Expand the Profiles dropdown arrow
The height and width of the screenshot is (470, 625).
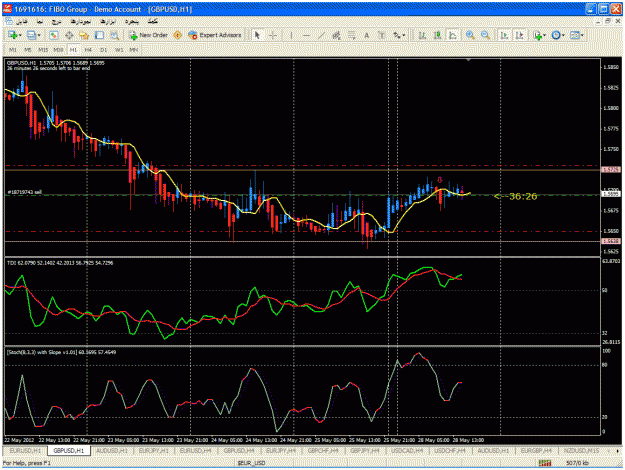tap(39, 35)
